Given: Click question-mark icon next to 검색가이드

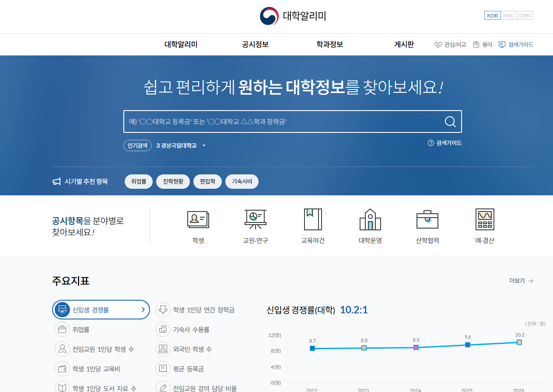Looking at the screenshot, I should pyautogui.click(x=431, y=143).
